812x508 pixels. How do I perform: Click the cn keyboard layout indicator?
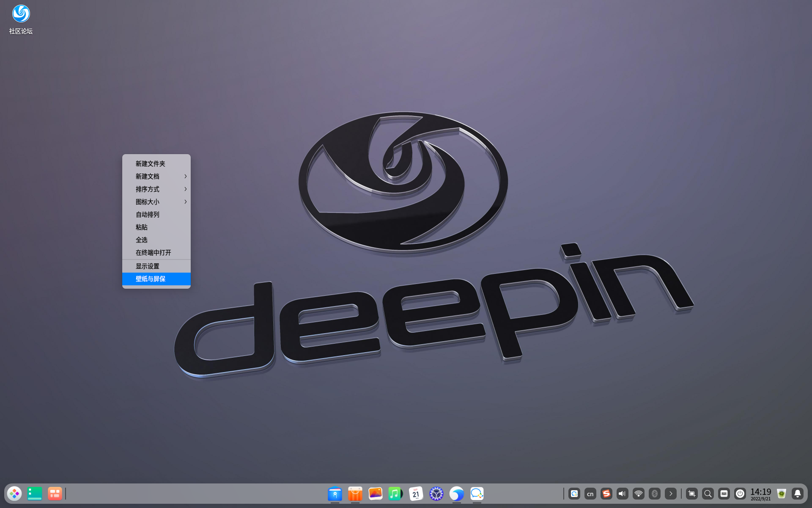(x=590, y=494)
